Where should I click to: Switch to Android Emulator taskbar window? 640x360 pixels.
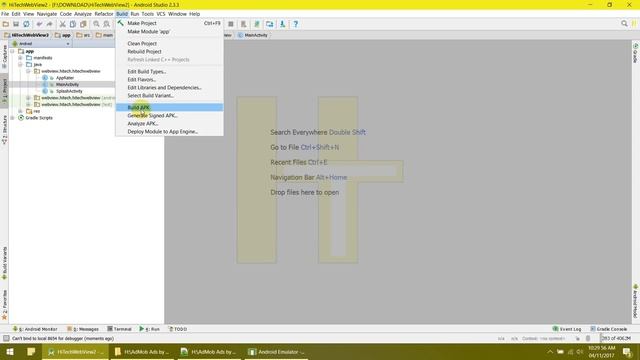pos(276,352)
